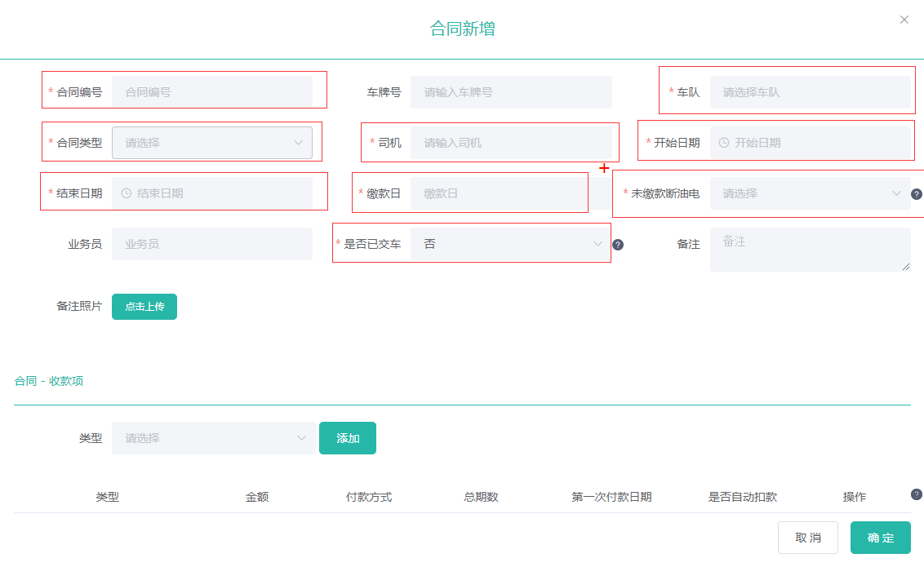The image size is (924, 567).
Task: Click the clock icon in 结束日期 field
Action: pos(126,193)
